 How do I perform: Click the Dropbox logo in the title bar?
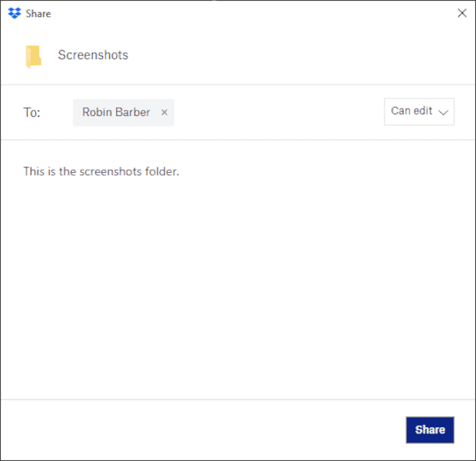[x=15, y=13]
